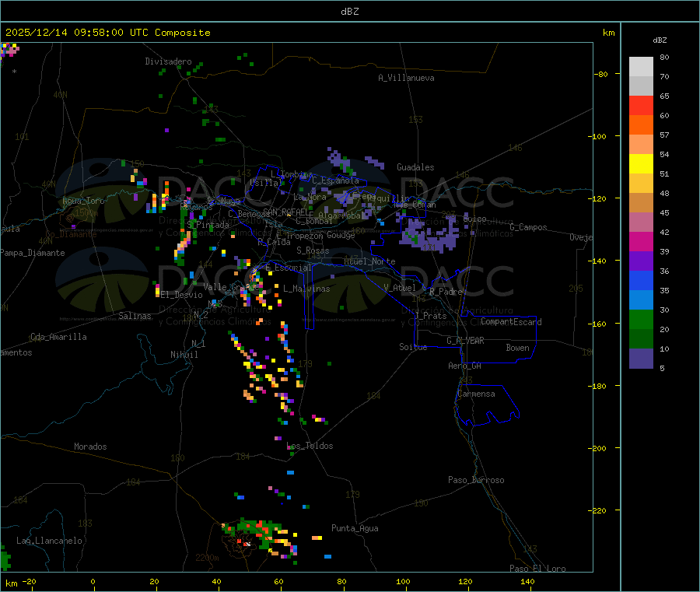This screenshot has width=700, height=592.
Task: Click the 'Paso_El_Loro' map label
Action: pos(537,569)
